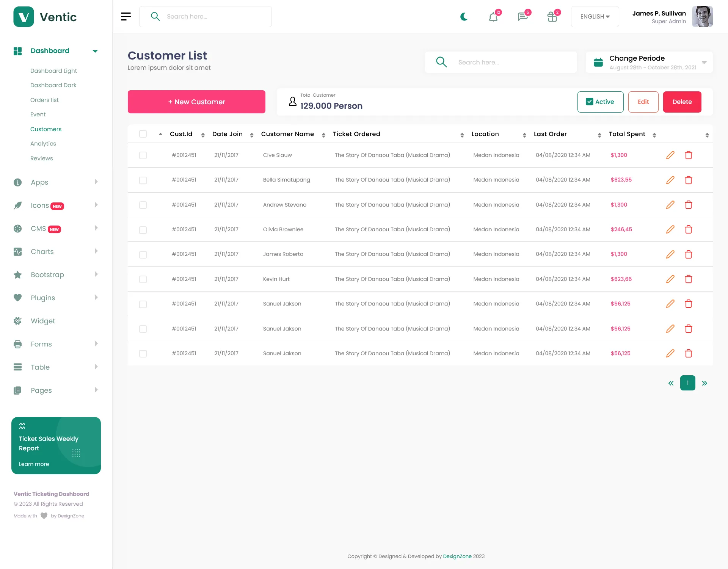
Task: Click the Edit button
Action: pos(643,102)
